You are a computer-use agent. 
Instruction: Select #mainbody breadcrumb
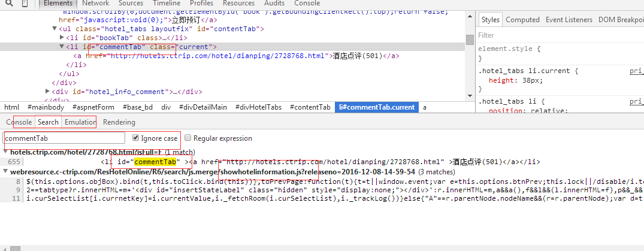[x=46, y=107]
